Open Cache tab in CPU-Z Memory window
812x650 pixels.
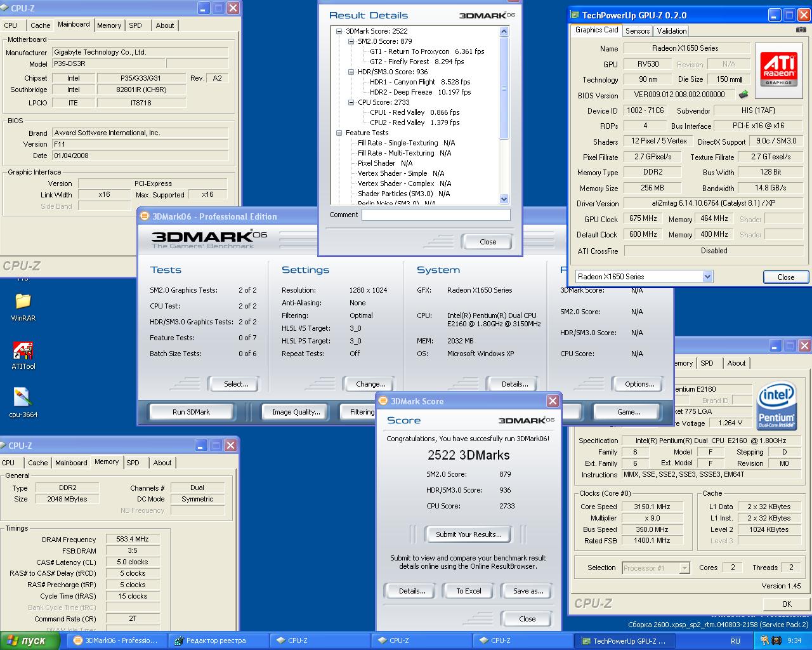coord(37,463)
